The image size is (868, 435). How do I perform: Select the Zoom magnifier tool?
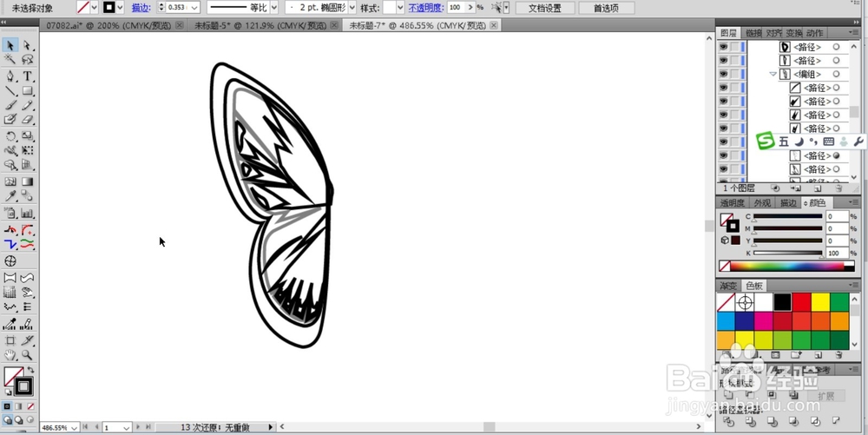click(x=27, y=355)
